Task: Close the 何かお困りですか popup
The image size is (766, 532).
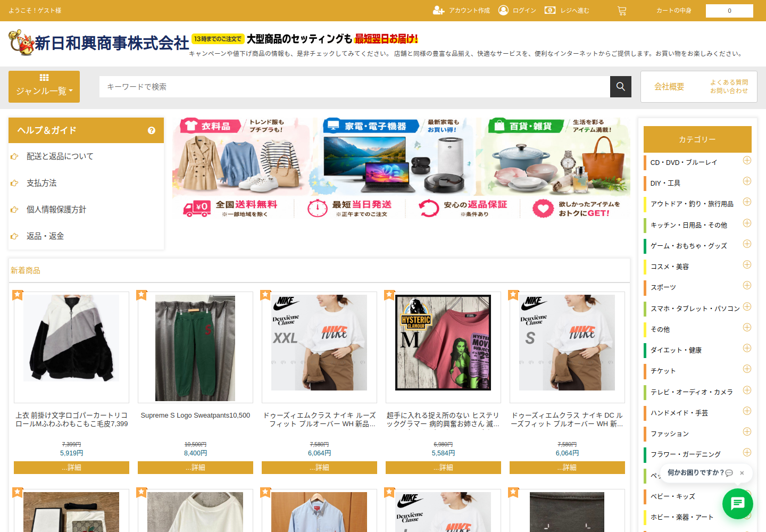Action: 742,472
